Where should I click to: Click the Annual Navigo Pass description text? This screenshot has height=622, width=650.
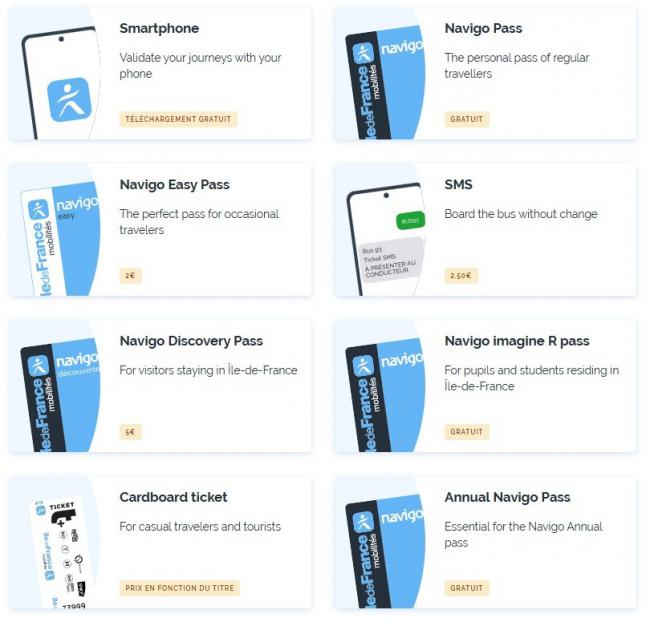(x=523, y=535)
